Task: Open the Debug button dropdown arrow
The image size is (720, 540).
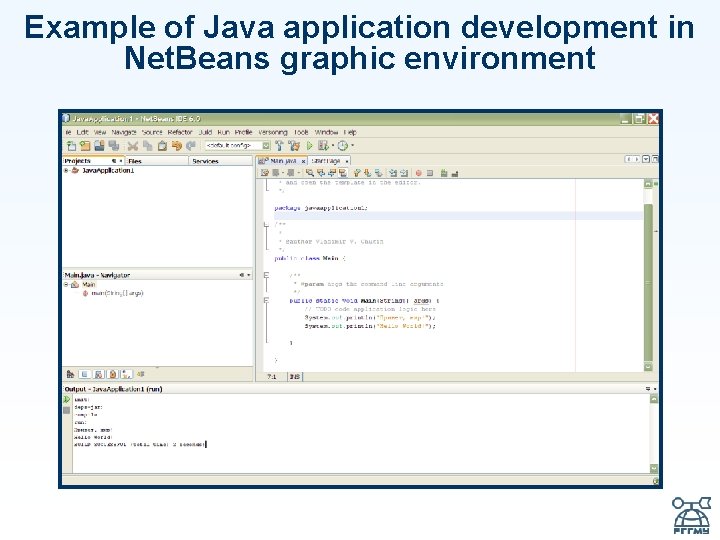Action: [x=332, y=146]
